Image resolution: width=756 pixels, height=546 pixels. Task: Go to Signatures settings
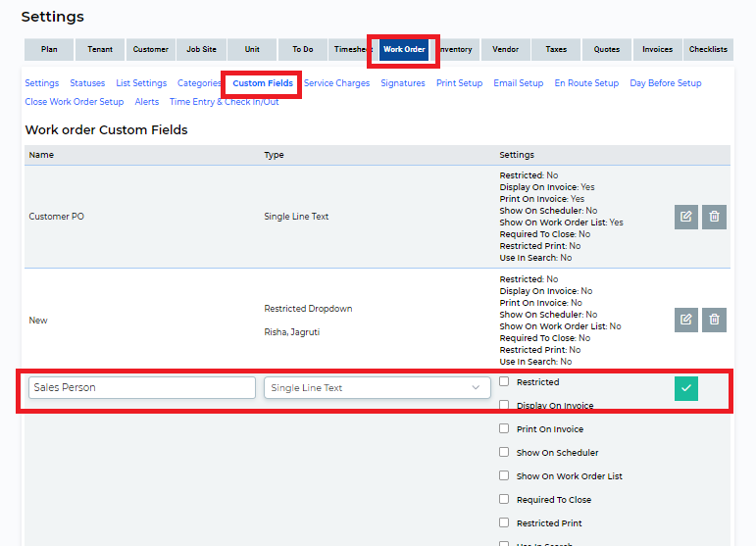[x=403, y=83]
